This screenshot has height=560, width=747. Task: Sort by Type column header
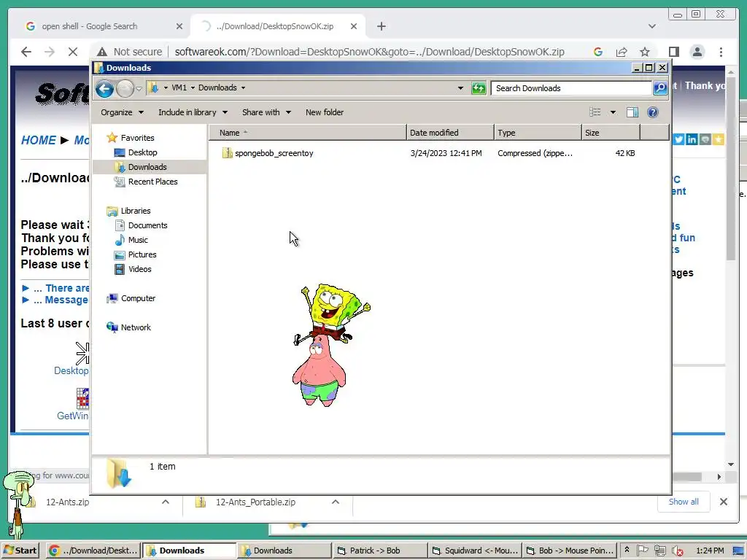538,133
